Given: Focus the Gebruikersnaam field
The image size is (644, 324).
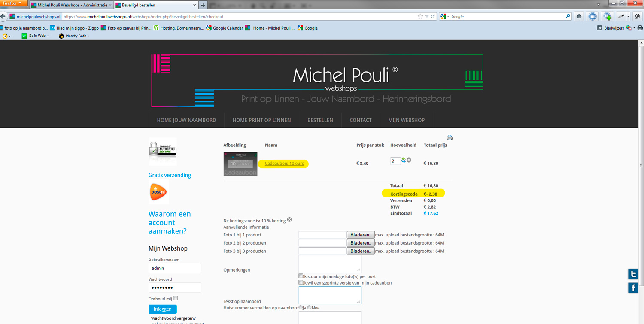Looking at the screenshot, I should [175, 268].
